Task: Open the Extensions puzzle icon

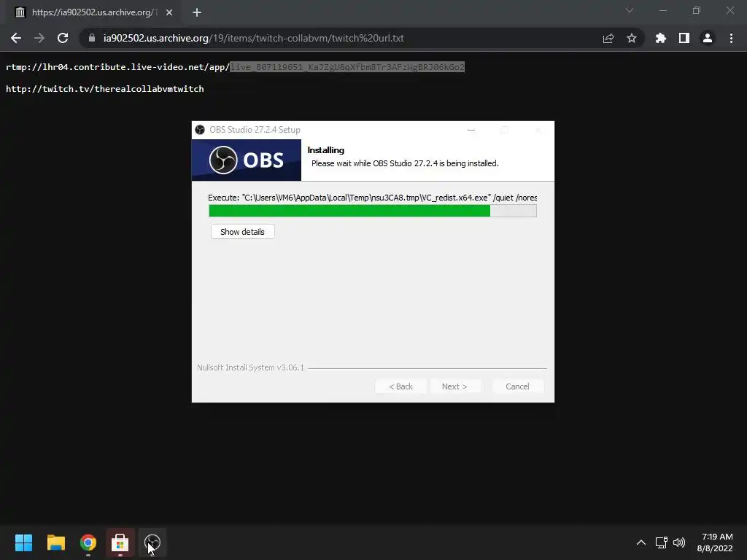Action: click(x=661, y=38)
